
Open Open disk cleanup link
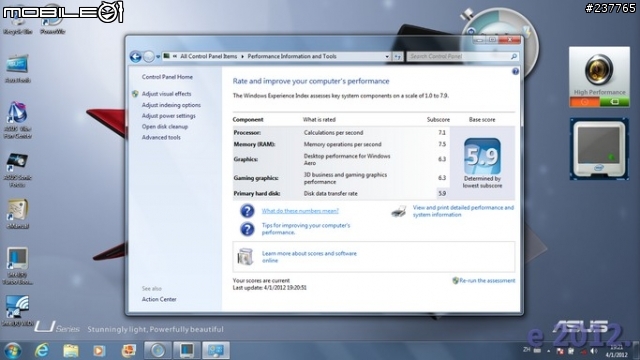pos(165,127)
